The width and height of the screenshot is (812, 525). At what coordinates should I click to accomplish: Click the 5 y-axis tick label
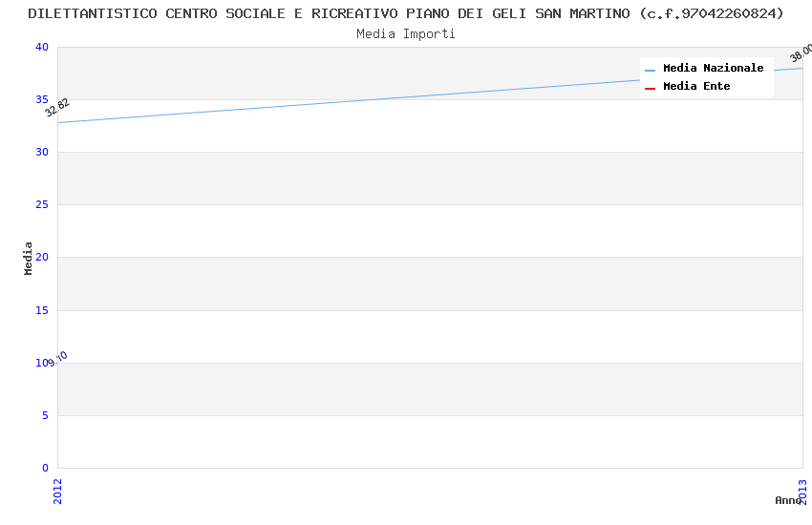44,415
